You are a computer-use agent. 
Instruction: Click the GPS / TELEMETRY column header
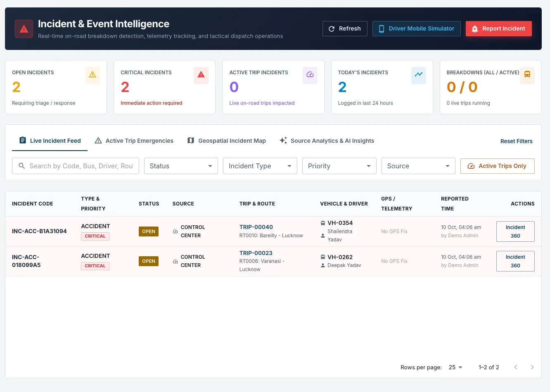point(396,204)
